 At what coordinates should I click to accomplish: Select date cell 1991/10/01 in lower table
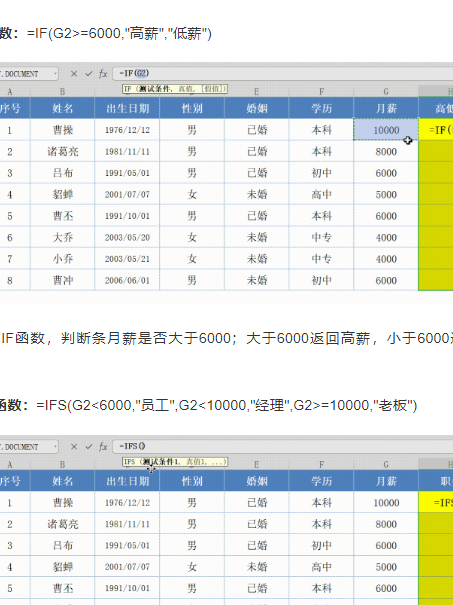[127, 588]
